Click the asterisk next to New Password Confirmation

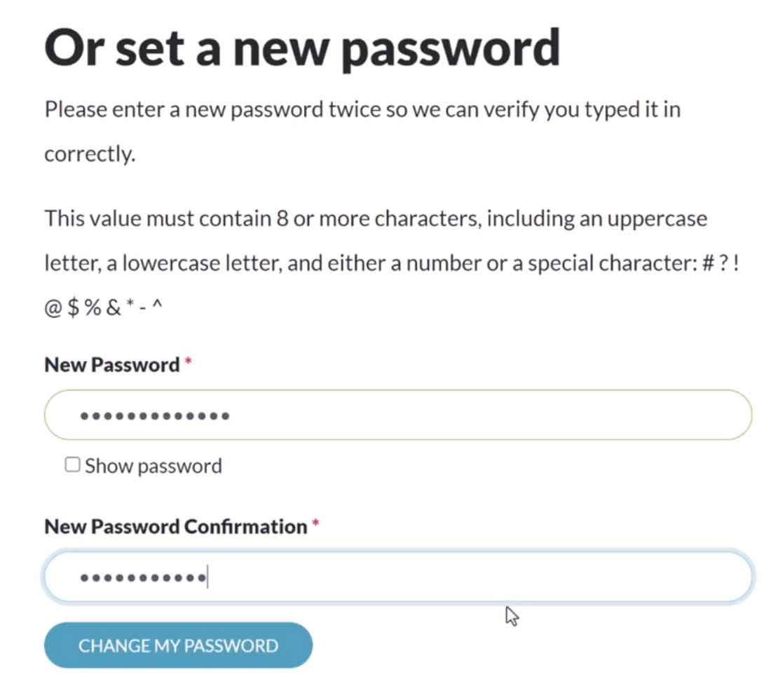coord(315,523)
